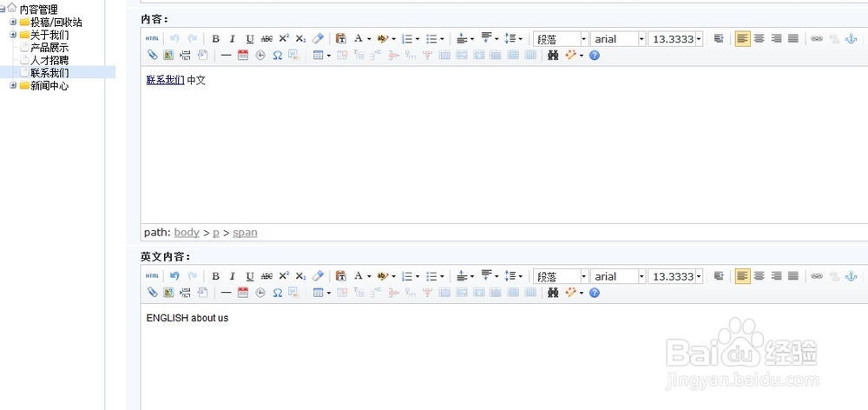The height and width of the screenshot is (410, 868).
Task: Click body in the path bar
Action: [187, 232]
